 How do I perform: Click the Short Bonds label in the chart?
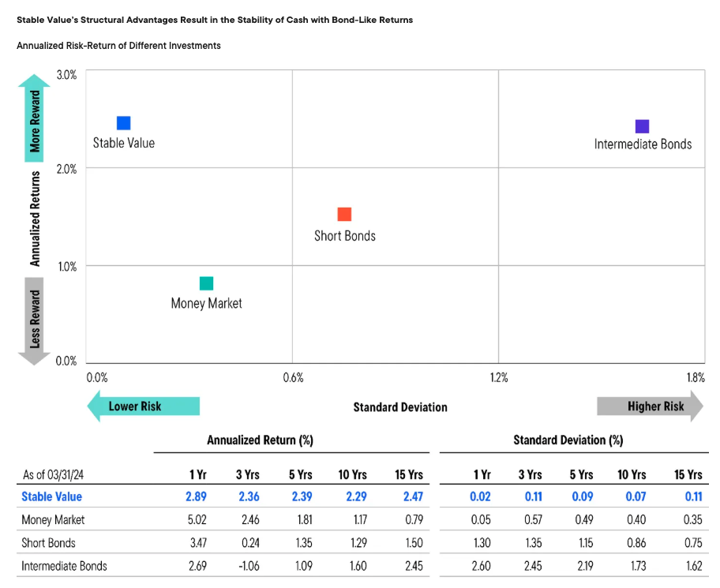pyautogui.click(x=345, y=236)
